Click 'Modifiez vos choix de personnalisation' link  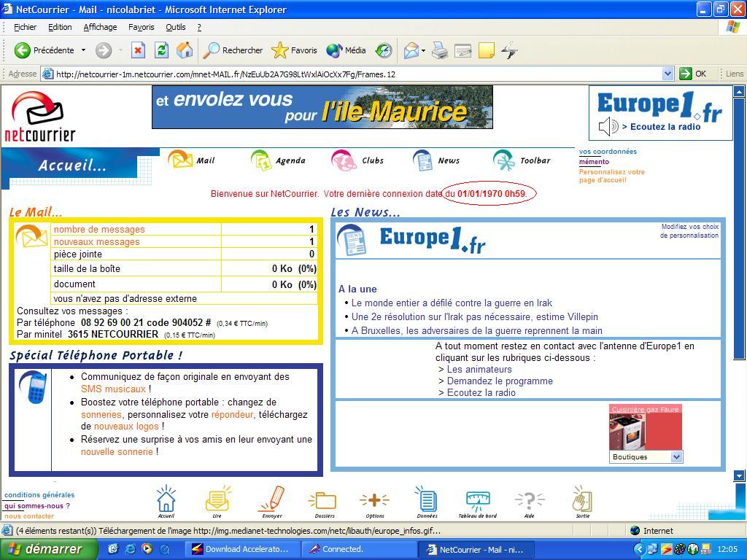(689, 231)
